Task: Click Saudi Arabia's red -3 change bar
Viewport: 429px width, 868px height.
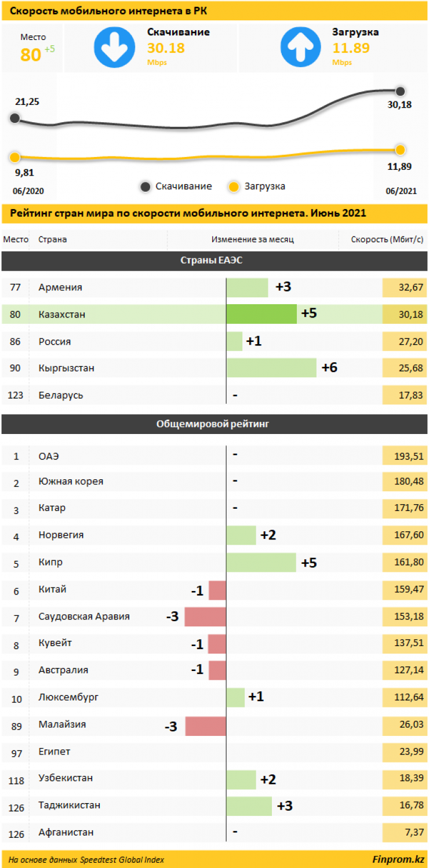Action: pyautogui.click(x=205, y=617)
